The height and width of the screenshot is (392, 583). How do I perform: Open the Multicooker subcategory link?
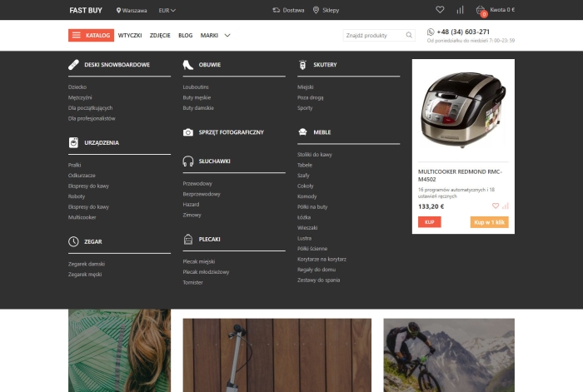point(82,217)
